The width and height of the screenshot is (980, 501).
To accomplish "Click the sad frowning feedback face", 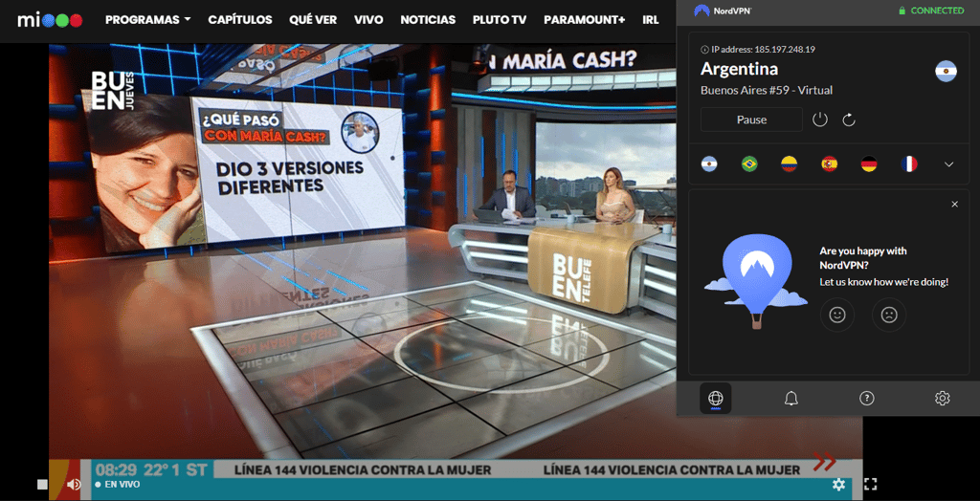I will coord(889,315).
